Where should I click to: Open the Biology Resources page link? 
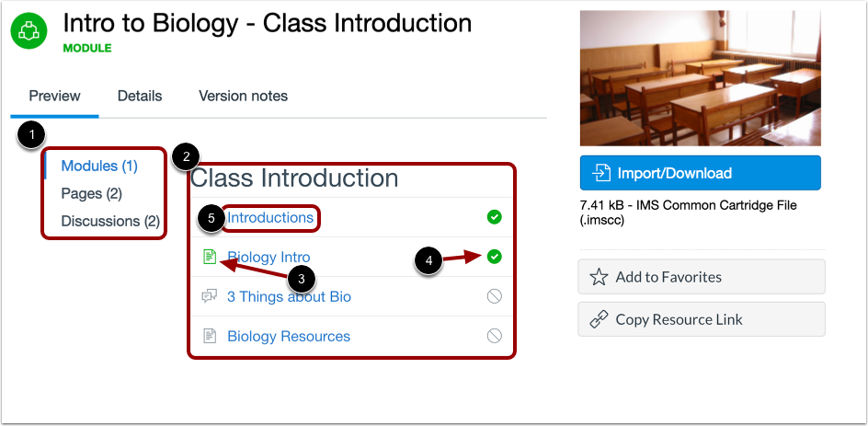(289, 337)
